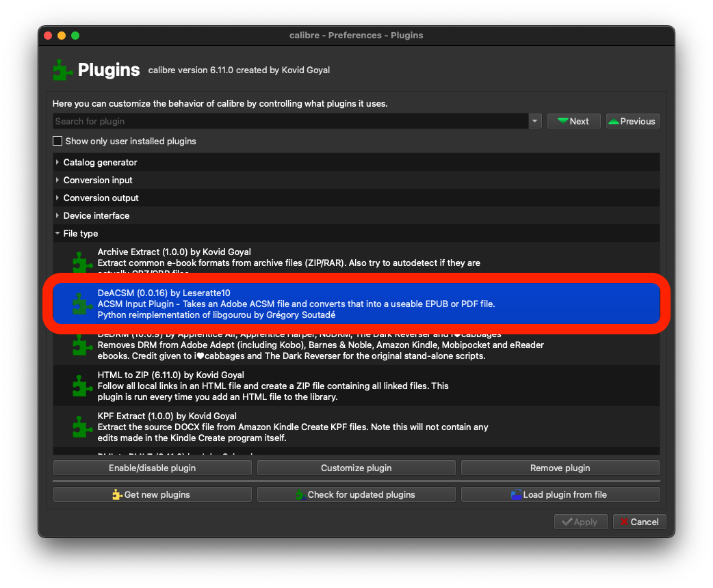Select the KPF Extract (1.0.0) plugin

356,427
